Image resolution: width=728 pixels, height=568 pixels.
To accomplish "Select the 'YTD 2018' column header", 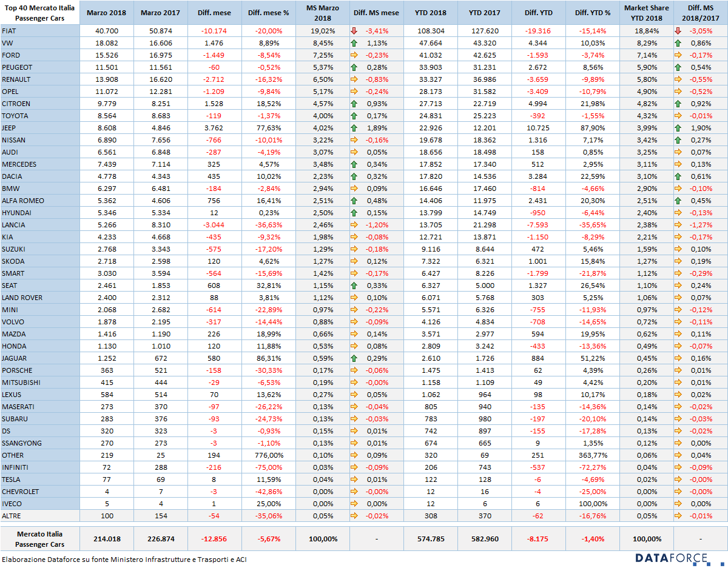I will [431, 13].
